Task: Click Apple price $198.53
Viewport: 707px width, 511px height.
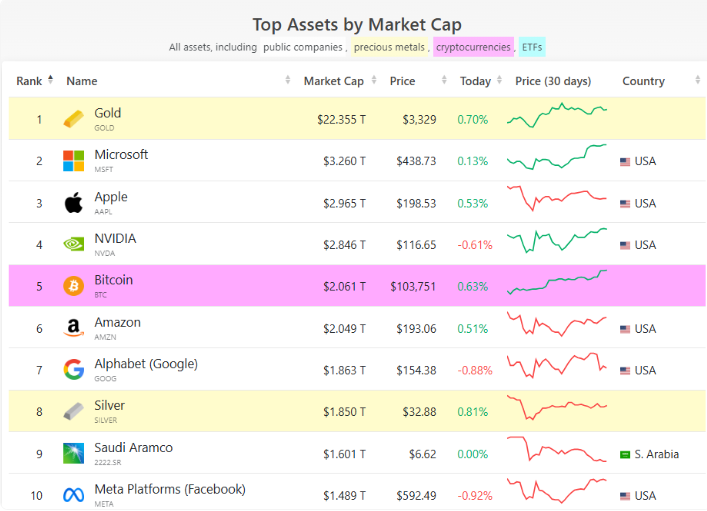Action: click(x=416, y=203)
